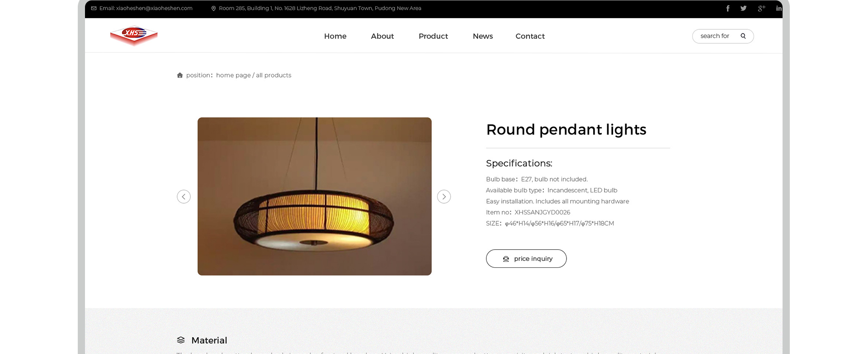Open the Home menu item
Image resolution: width=868 pixels, height=354 pixels.
click(x=335, y=36)
